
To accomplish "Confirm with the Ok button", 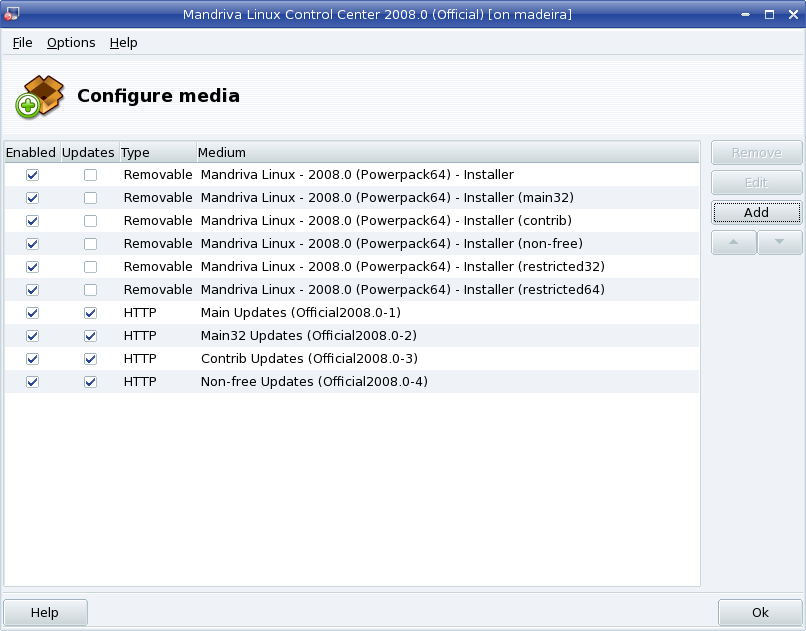I will coord(760,613).
